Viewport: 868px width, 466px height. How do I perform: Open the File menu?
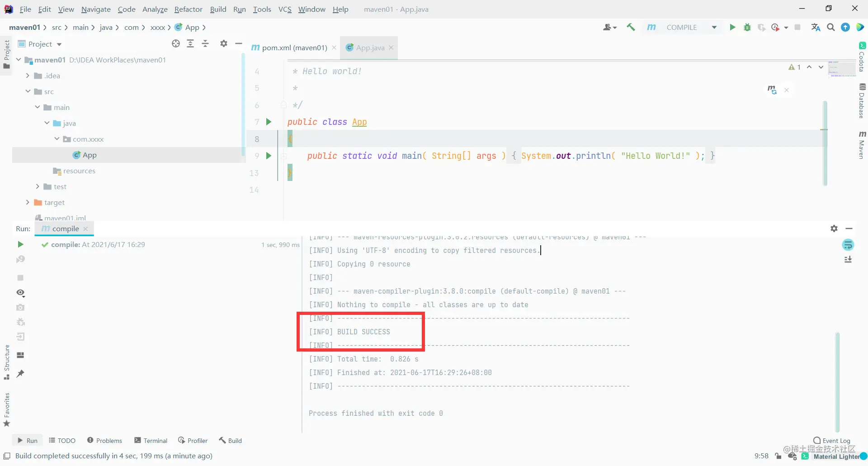tap(25, 9)
